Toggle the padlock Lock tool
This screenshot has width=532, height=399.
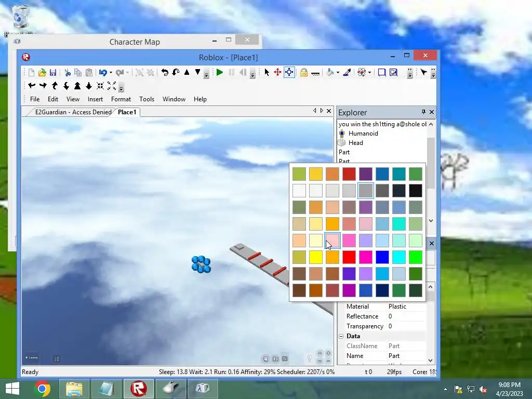[303, 72]
